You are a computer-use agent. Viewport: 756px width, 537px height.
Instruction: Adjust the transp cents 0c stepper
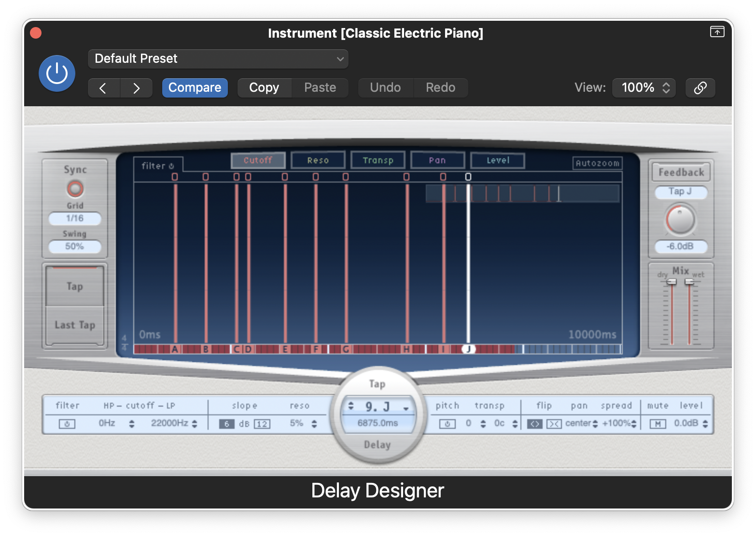pos(515,424)
